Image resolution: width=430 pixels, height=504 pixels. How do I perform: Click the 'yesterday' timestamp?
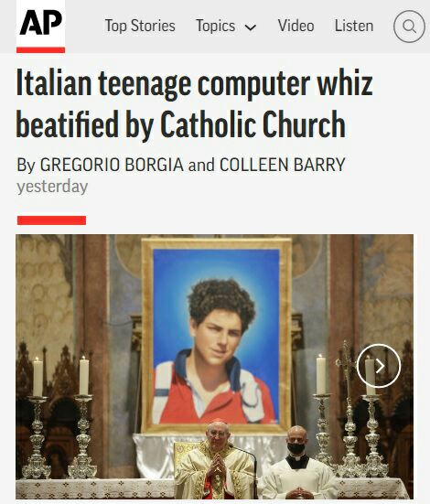pos(52,187)
